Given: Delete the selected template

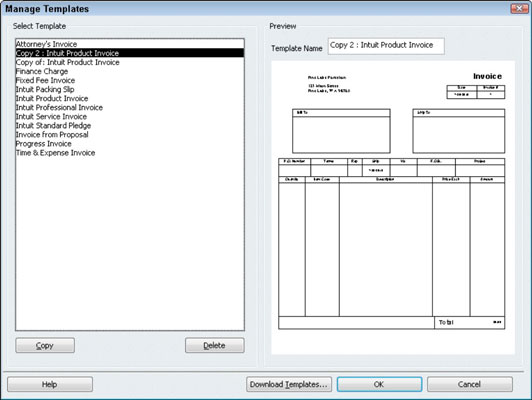Looking at the screenshot, I should point(214,345).
